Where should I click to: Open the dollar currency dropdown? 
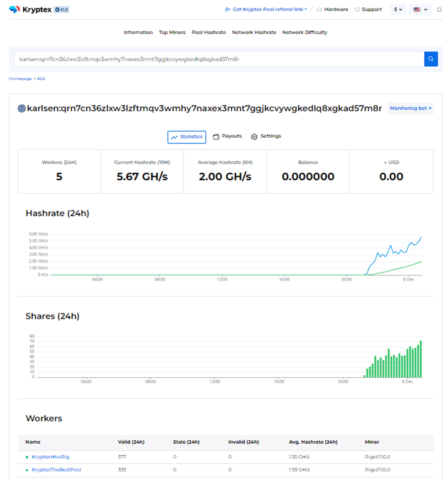[398, 10]
